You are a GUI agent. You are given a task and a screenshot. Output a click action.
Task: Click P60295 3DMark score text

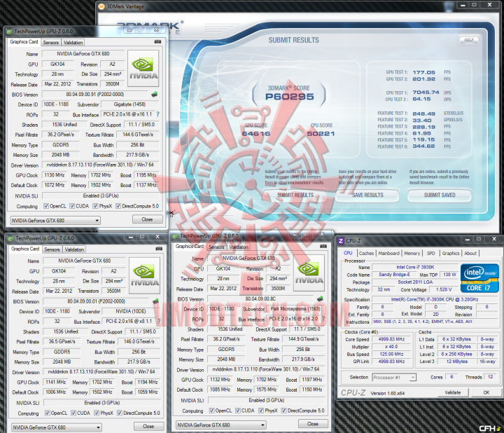click(289, 97)
